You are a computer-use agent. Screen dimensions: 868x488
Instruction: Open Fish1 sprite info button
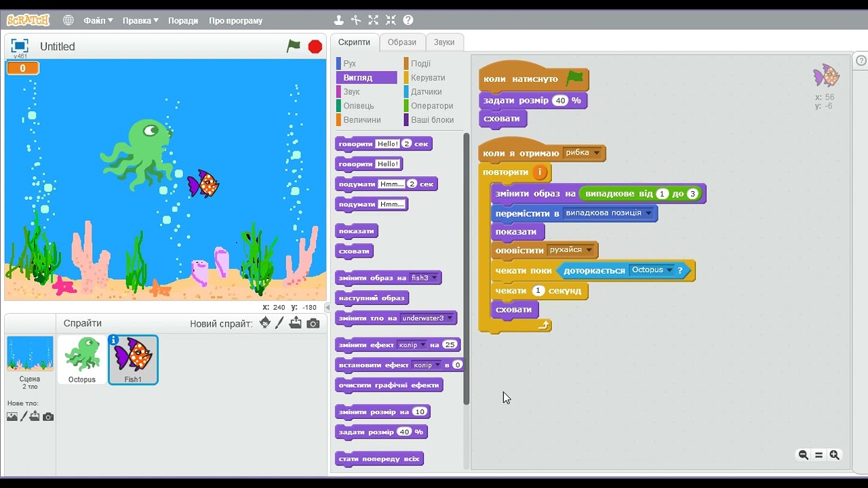click(114, 340)
